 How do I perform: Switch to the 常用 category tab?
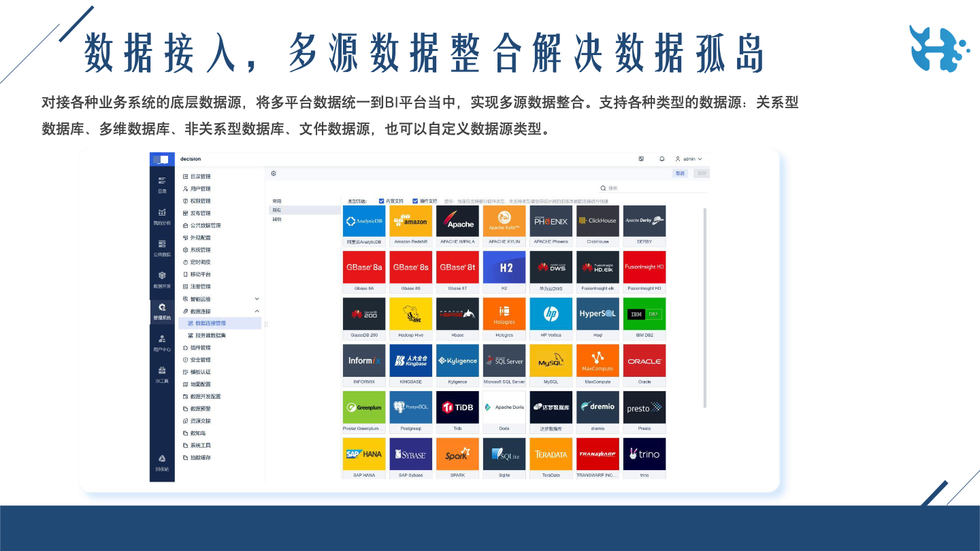[x=277, y=201]
